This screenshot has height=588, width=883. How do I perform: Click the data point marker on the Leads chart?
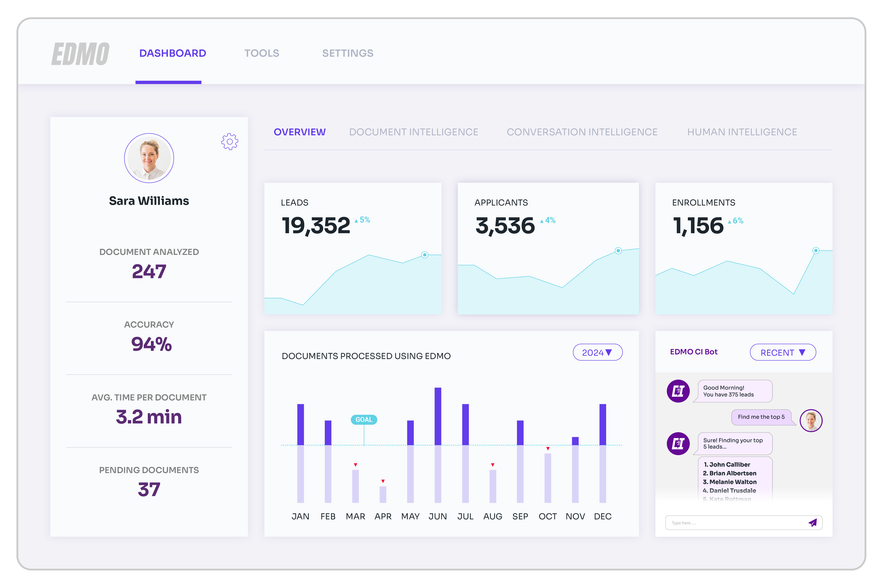425,254
